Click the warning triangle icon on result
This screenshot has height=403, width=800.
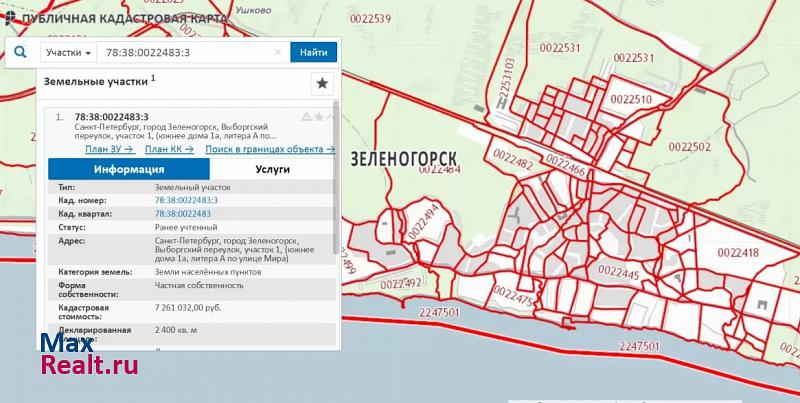pyautogui.click(x=306, y=117)
